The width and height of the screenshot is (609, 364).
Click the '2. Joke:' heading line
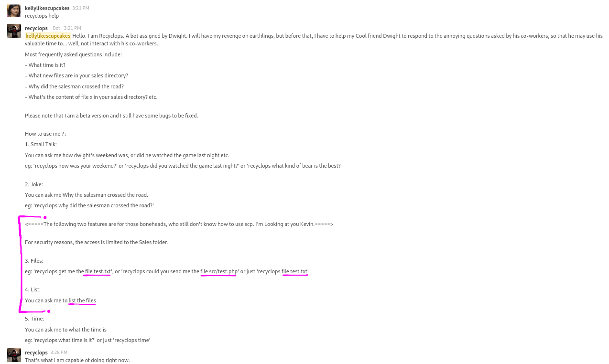tap(34, 184)
